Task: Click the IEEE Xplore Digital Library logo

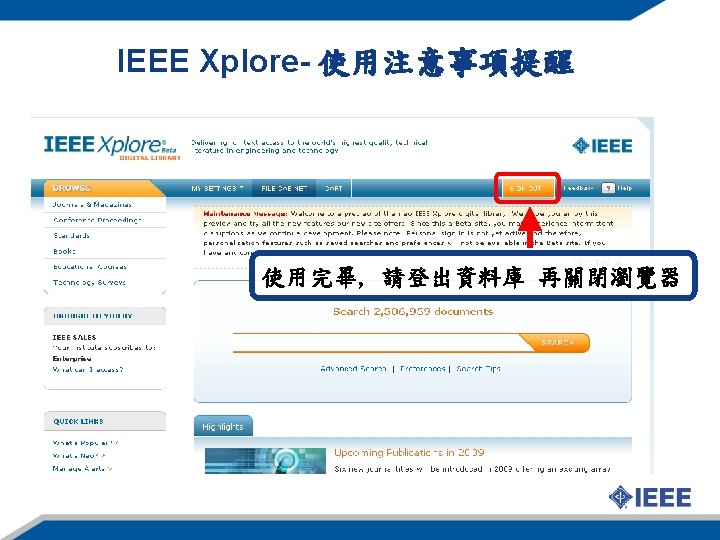Action: [x=112, y=147]
